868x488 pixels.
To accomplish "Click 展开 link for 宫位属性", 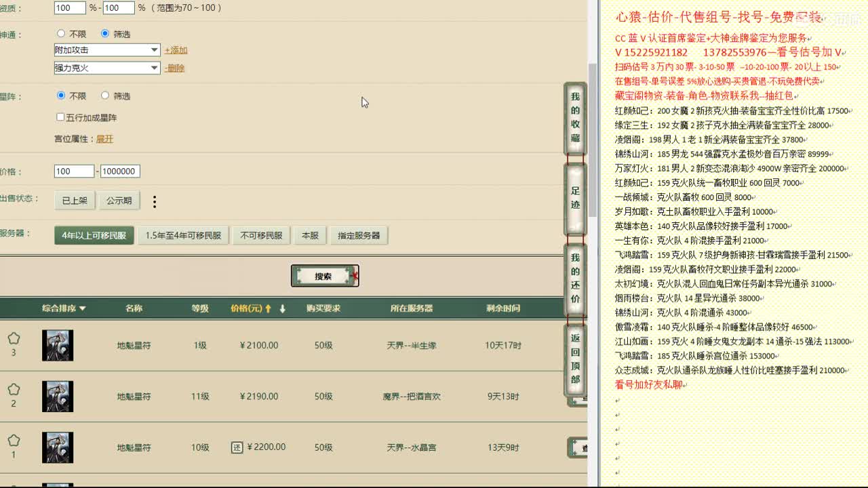I will [x=104, y=139].
